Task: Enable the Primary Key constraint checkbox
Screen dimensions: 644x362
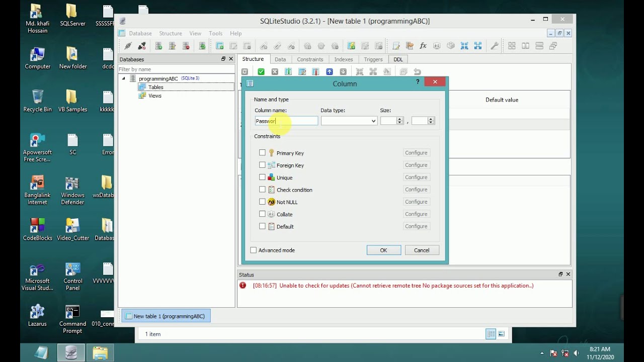Action: (262, 153)
